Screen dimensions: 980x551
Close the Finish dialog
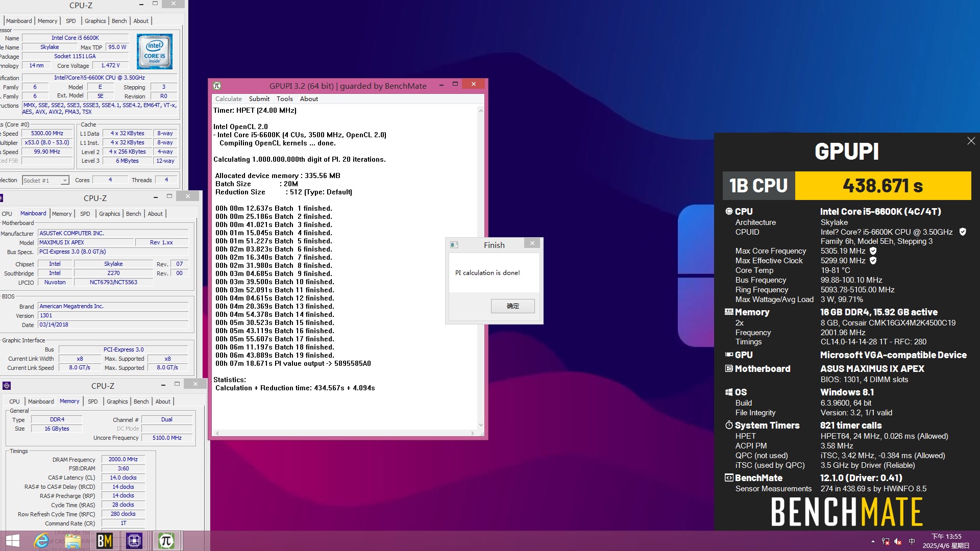(x=532, y=243)
